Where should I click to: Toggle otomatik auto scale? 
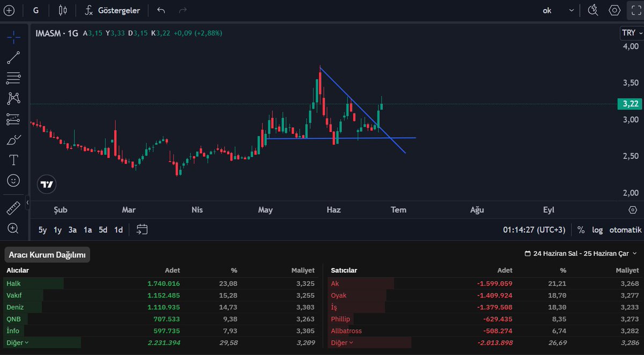625,230
